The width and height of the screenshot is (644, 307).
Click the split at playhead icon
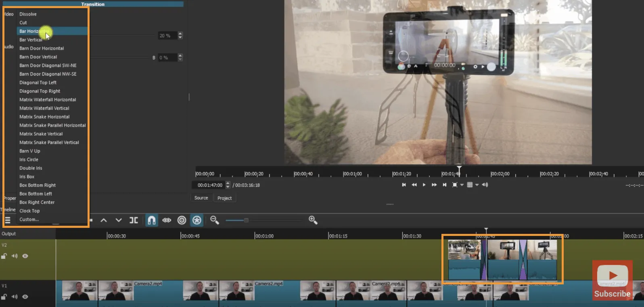tap(134, 220)
